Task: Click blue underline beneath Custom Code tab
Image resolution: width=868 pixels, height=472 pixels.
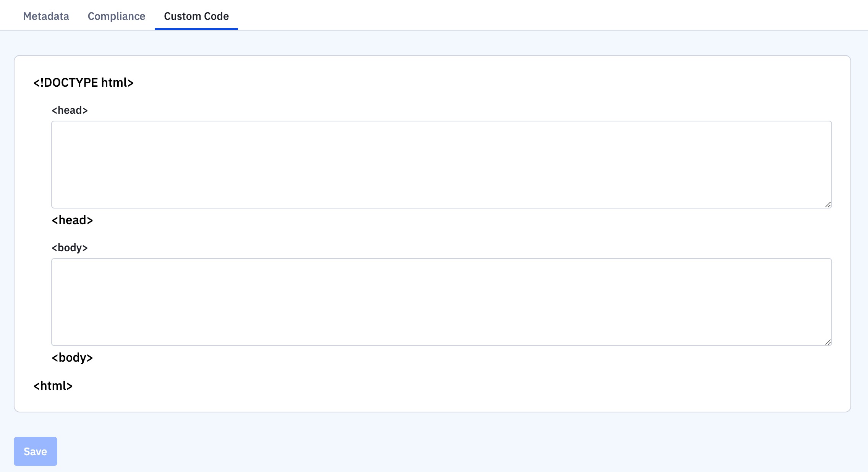Action: click(196, 29)
